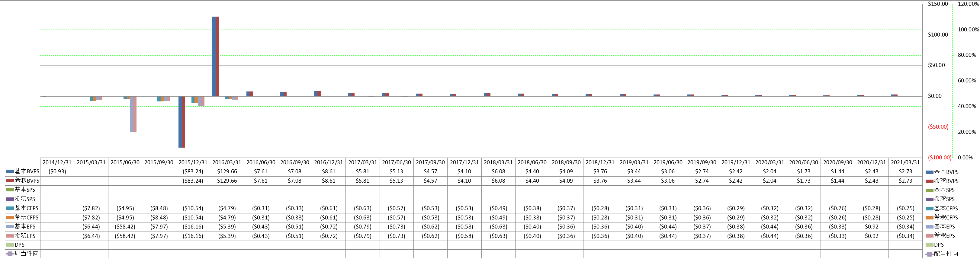This screenshot has height=259, width=980.
Task: Click the 2017/06/30 date column header
Action: coord(397,162)
